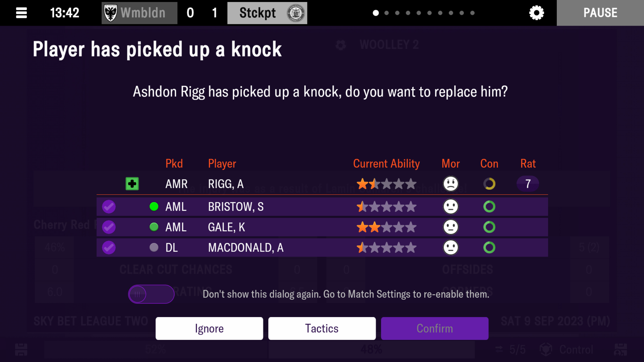Click the Ignore button
The height and width of the screenshot is (362, 644).
[209, 328]
